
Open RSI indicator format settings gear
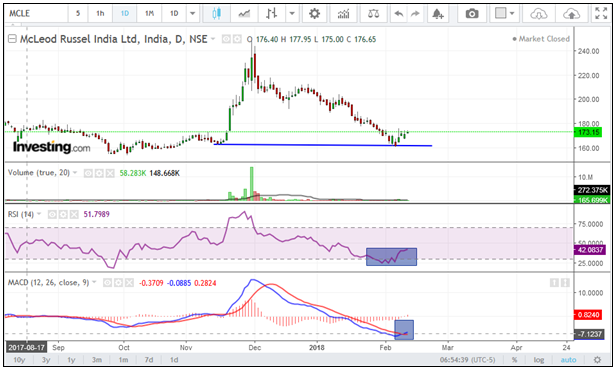click(63, 214)
